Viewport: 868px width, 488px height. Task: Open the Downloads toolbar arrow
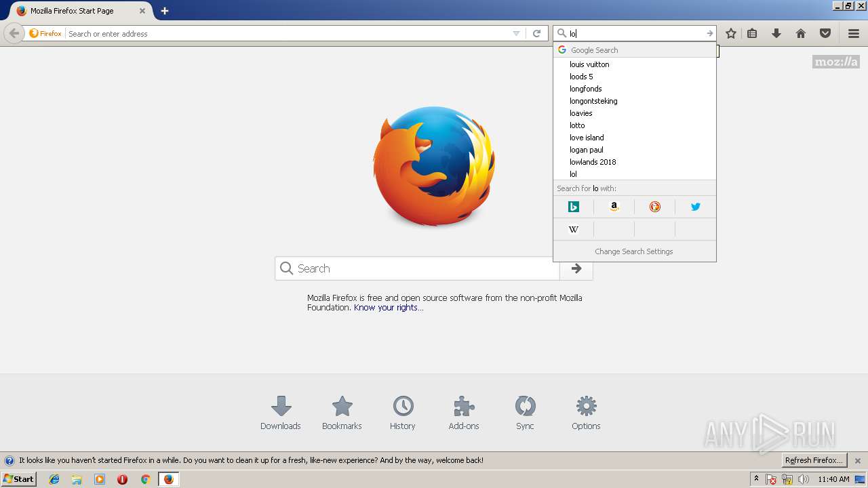pyautogui.click(x=776, y=33)
